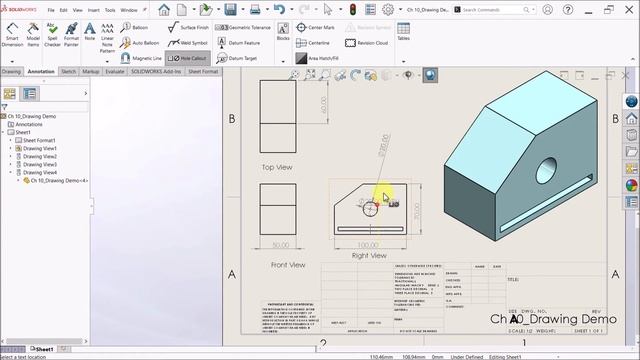Open the Undo dropdown arrow
The height and width of the screenshot is (360, 640).
coord(291,9)
